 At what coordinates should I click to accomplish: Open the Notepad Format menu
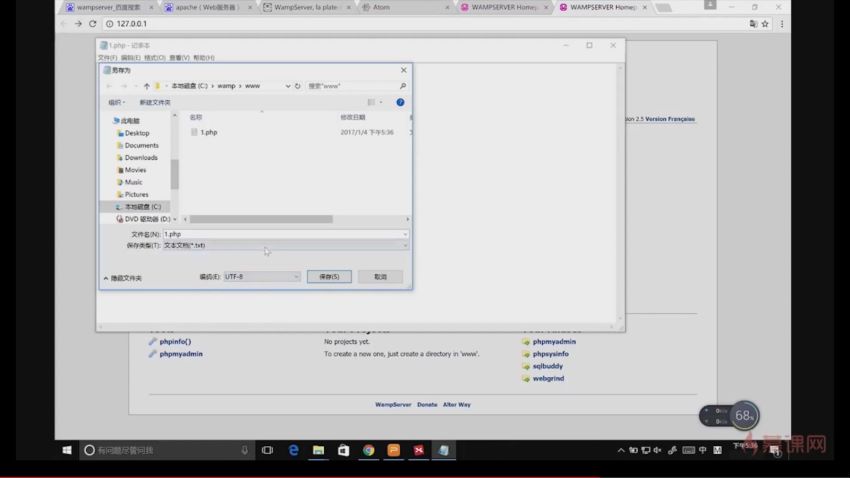click(154, 57)
